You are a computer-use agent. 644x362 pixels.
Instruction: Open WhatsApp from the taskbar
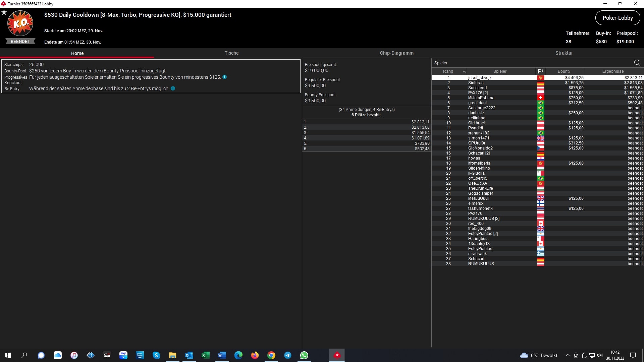[x=304, y=355]
